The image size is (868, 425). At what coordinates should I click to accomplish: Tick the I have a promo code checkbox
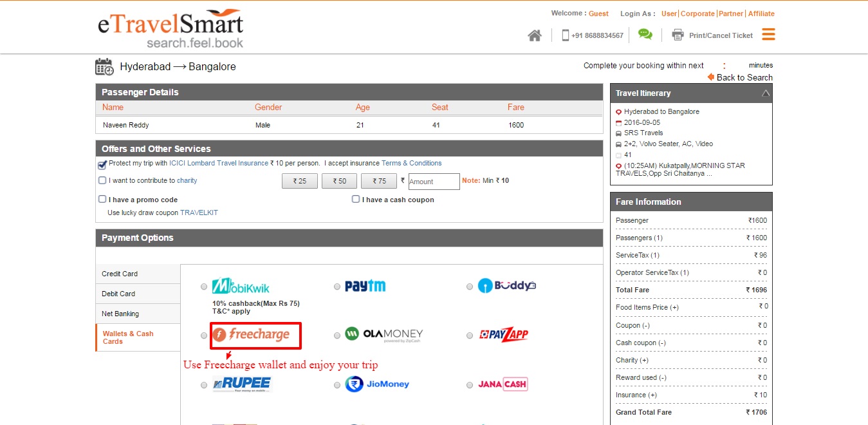102,200
